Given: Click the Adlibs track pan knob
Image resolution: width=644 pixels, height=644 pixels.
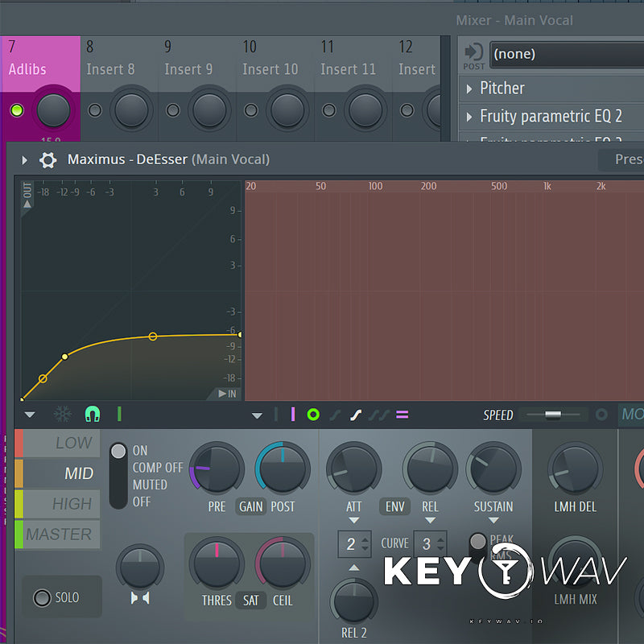Looking at the screenshot, I should 53,110.
